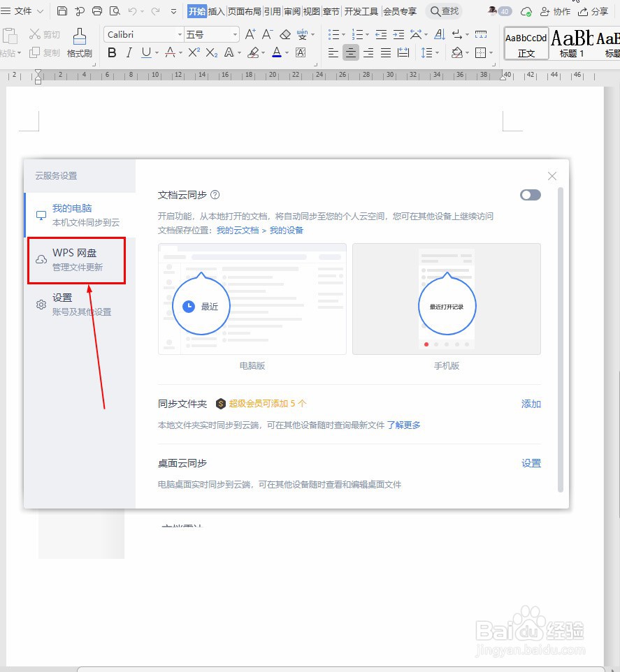
Task: Expand the 文件 menu dropdown arrow
Action: coord(41,11)
